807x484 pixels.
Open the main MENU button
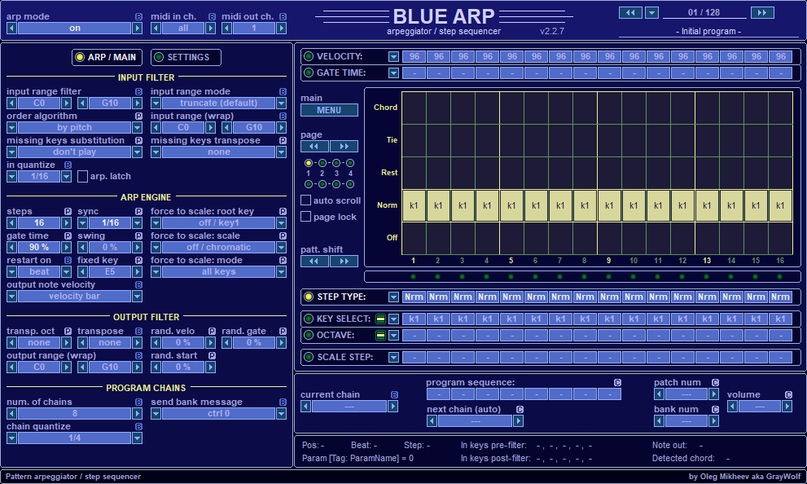(329, 110)
